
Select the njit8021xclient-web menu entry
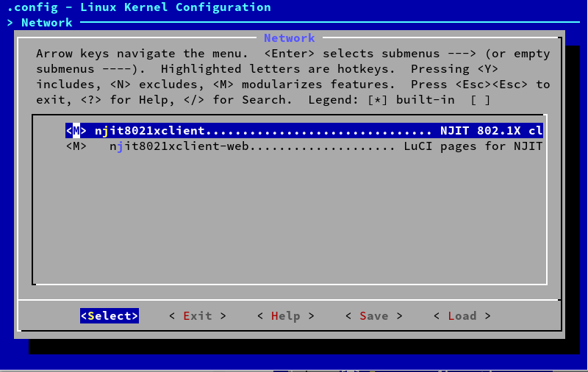[181, 146]
